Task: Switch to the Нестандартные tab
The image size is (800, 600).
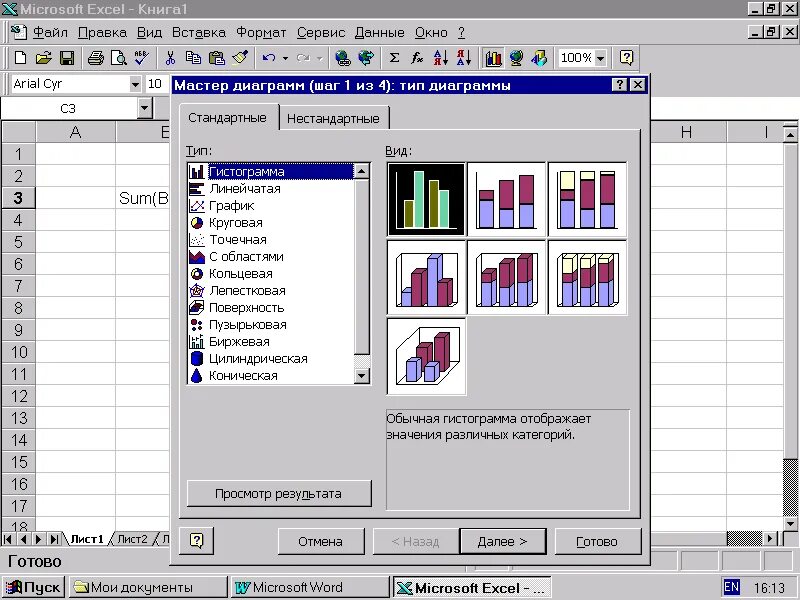Action: [333, 118]
